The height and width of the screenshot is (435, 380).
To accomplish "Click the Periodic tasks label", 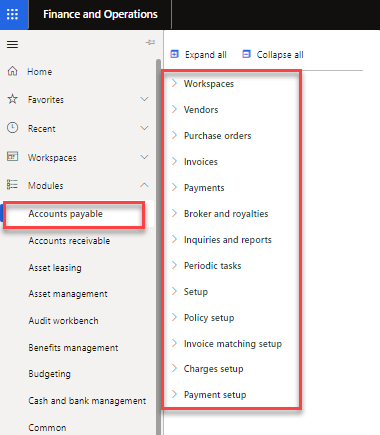I will [x=213, y=266].
